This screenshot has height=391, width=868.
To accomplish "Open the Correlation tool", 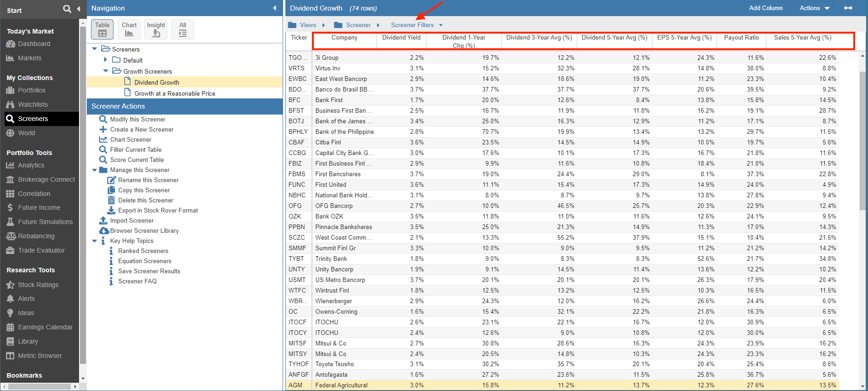I will coord(34,194).
